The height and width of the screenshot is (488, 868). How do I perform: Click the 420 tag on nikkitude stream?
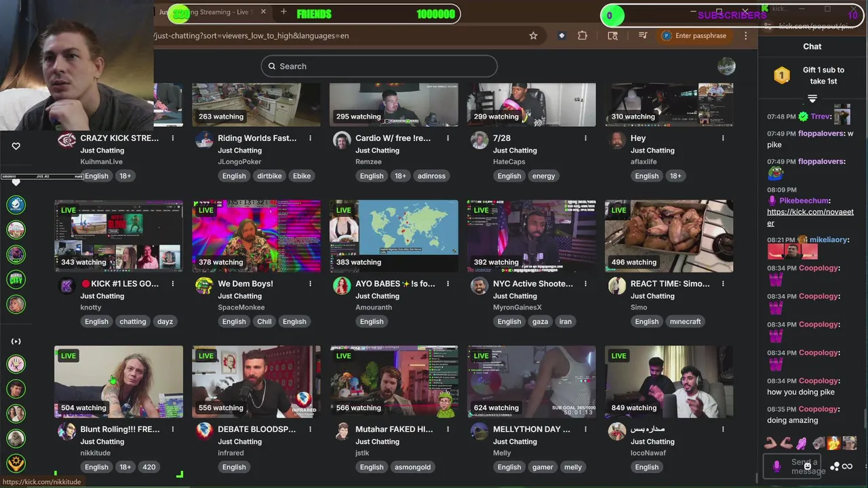point(149,467)
